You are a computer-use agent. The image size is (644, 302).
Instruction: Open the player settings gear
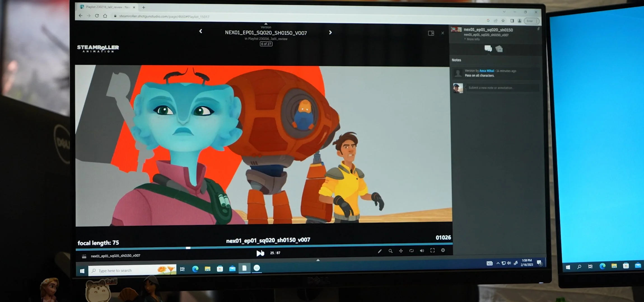click(x=443, y=250)
